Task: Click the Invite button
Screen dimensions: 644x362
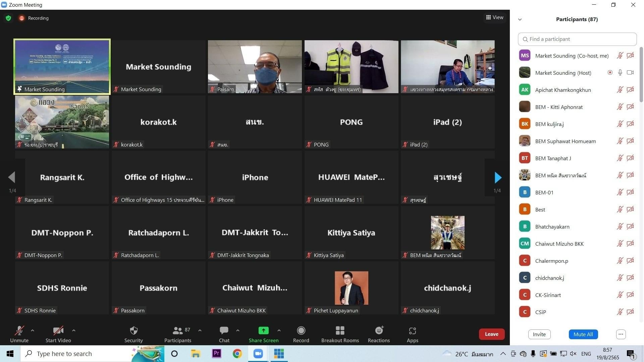Action: pos(539,334)
